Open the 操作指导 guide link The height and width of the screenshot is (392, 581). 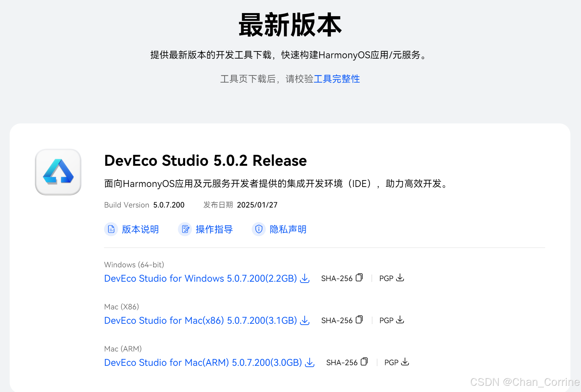pos(214,229)
